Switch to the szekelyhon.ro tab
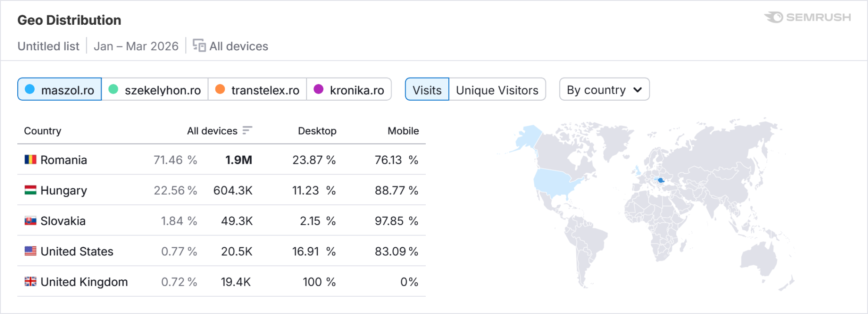 pos(155,90)
